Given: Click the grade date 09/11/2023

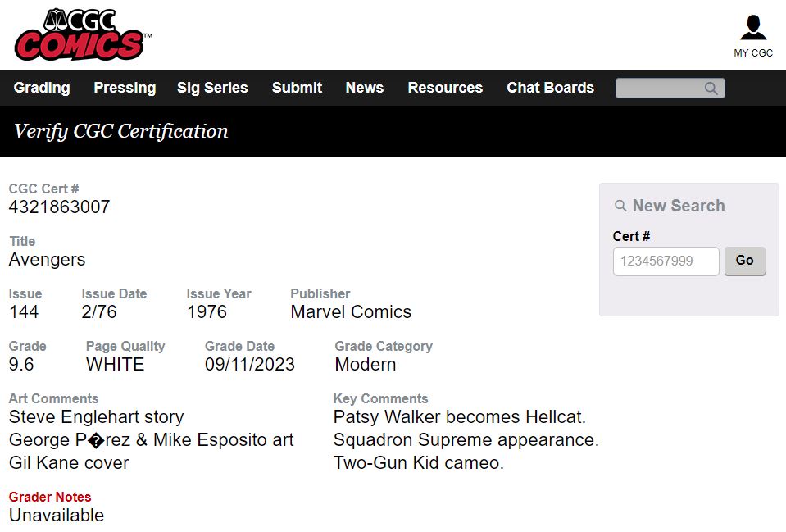Looking at the screenshot, I should (250, 365).
